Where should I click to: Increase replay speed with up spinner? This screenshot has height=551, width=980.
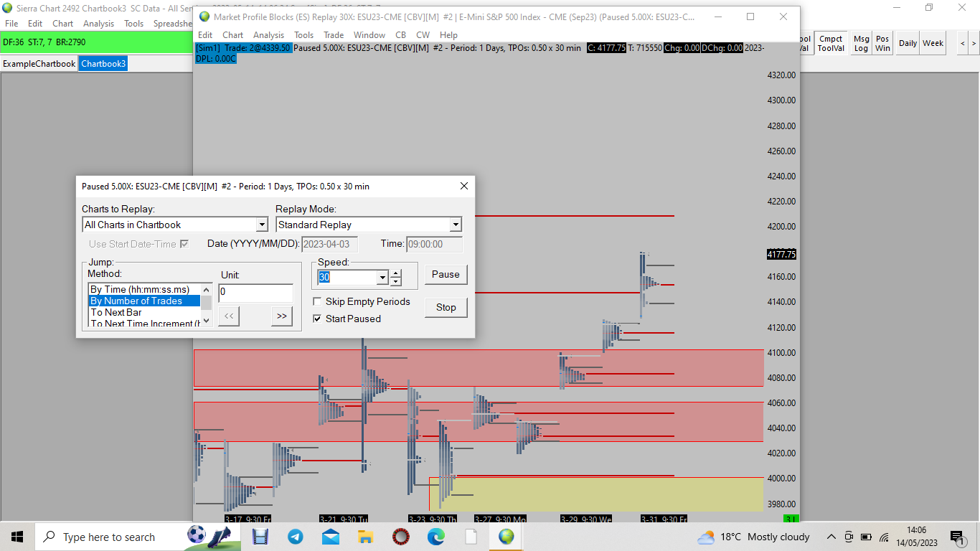(395, 273)
